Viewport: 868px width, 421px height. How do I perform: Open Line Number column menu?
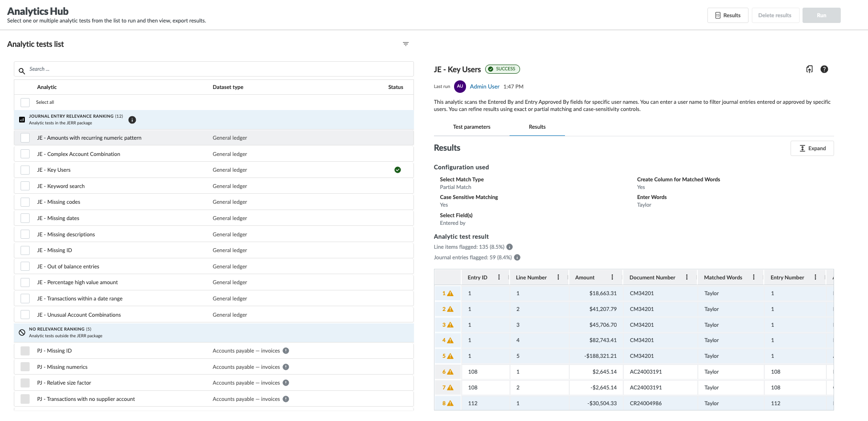[x=558, y=277]
